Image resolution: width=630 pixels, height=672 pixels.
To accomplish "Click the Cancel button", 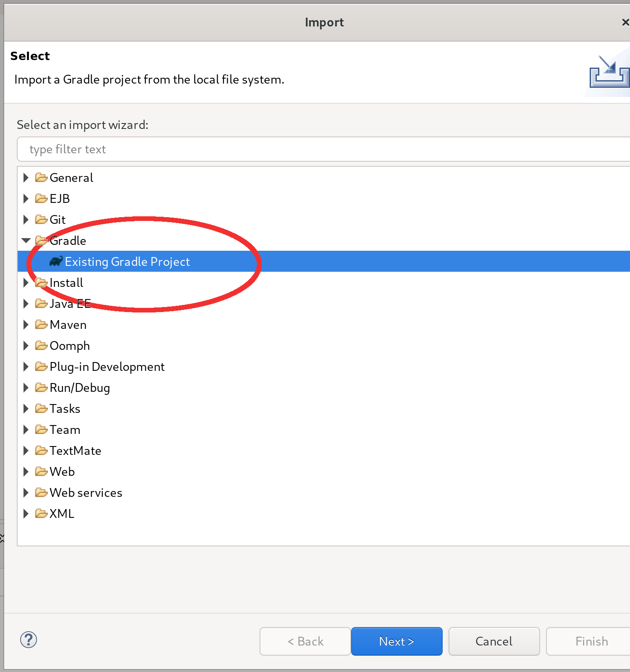I will pos(494,641).
